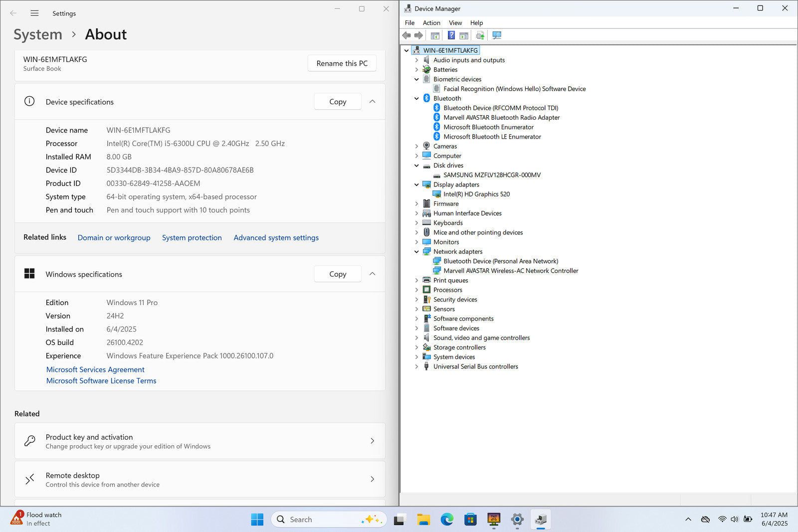Open the Remote desktop settings row
The height and width of the screenshot is (532, 798).
[200, 480]
